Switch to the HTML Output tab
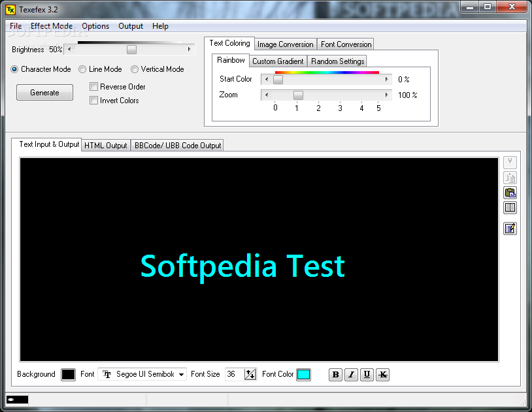 coord(105,146)
